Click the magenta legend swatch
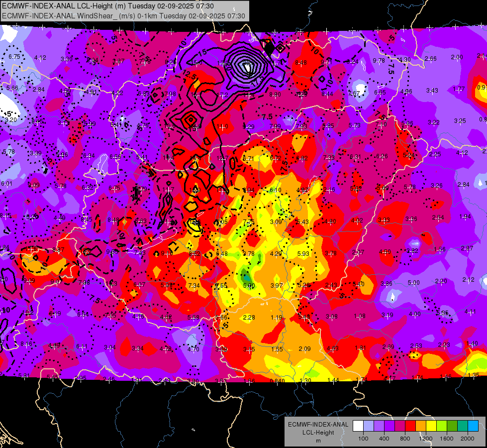 coord(400,426)
